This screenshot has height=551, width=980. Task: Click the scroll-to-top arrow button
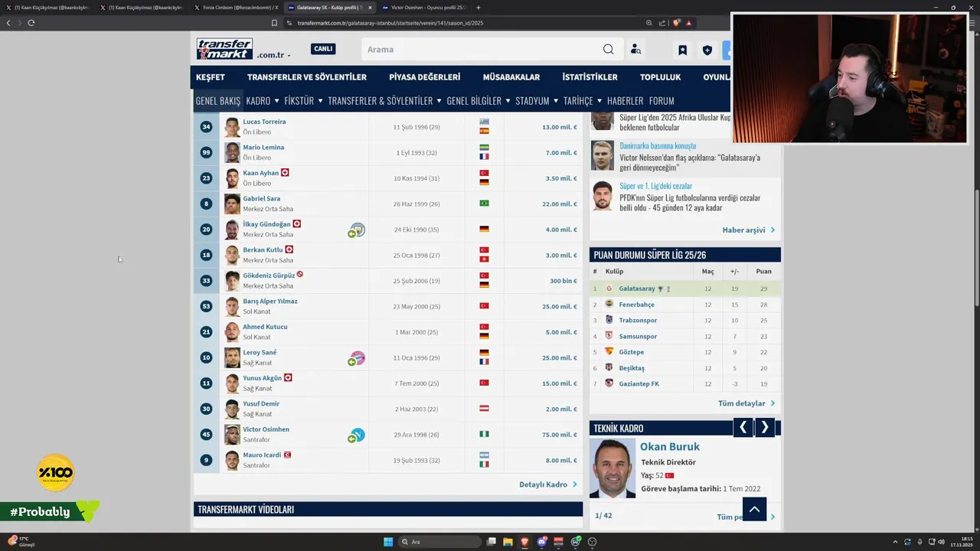(754, 509)
